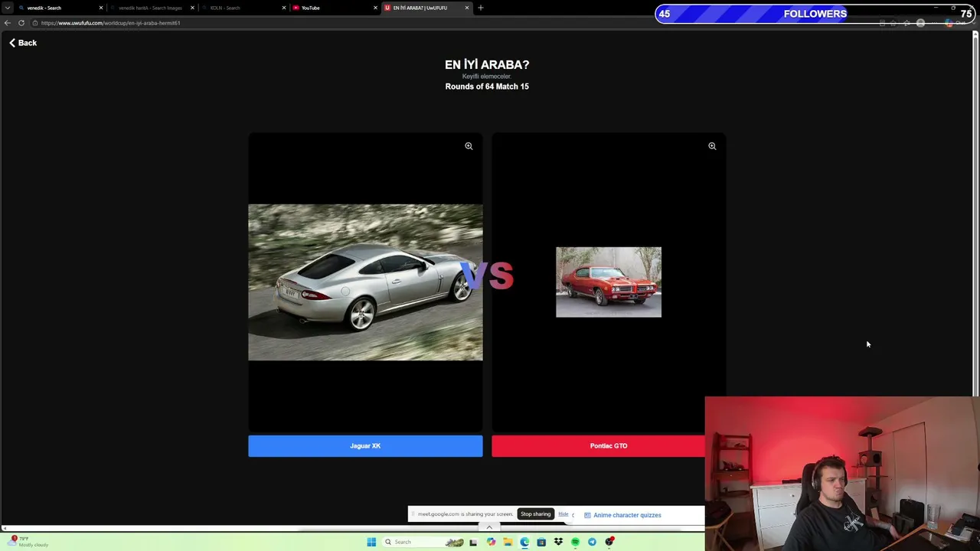The image size is (980, 551).
Task: Open Microsoft Store from the taskbar
Action: tap(541, 542)
